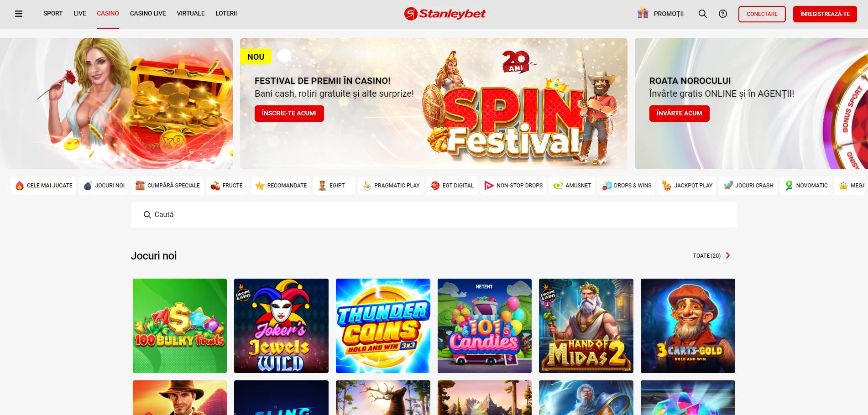
Task: Open the Recomandate star category
Action: pos(281,186)
